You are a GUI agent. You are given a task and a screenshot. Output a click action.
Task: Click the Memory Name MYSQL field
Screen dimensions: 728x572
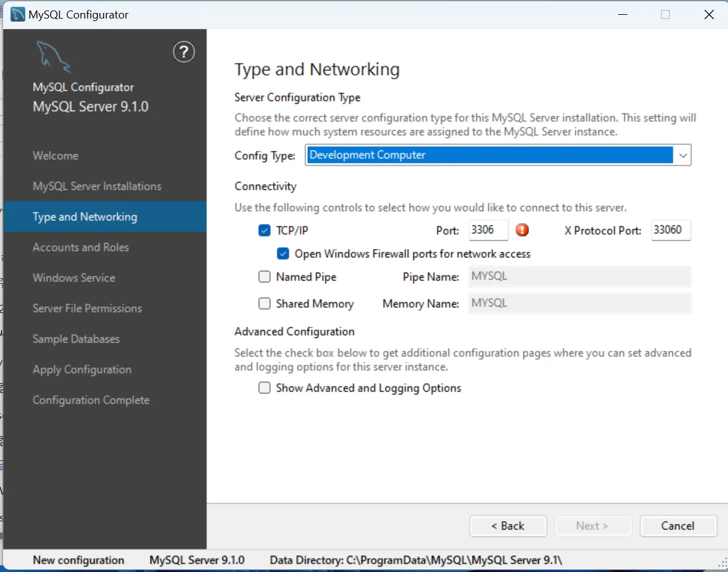(580, 303)
